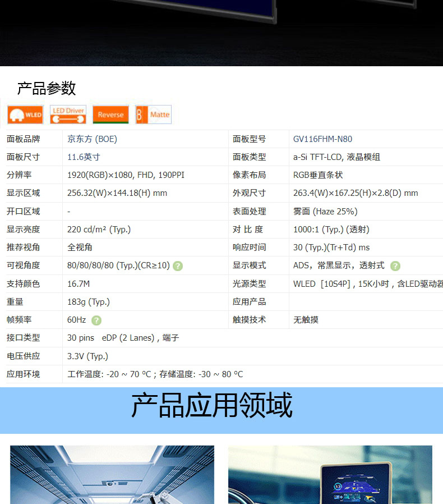Screen dimensions: 443x504
Task: Select the weight value 183g (Typ.)
Action: [x=89, y=302]
